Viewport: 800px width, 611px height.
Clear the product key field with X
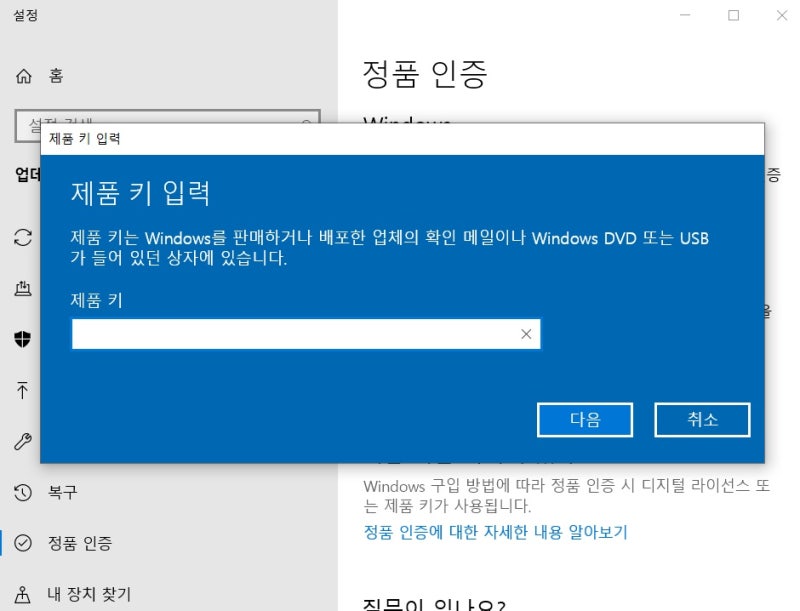pos(526,334)
